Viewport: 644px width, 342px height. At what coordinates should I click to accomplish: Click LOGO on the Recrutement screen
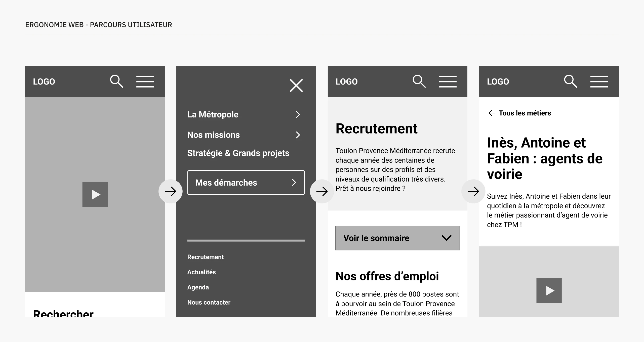pos(347,82)
